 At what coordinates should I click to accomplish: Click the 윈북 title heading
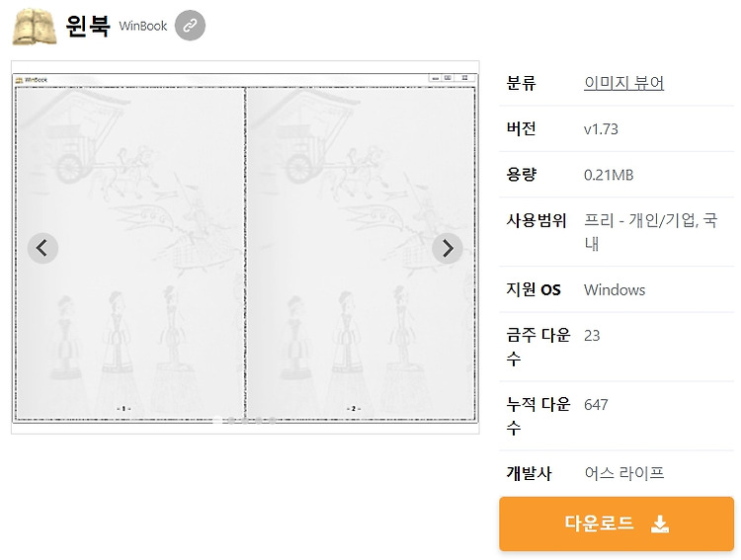88,26
